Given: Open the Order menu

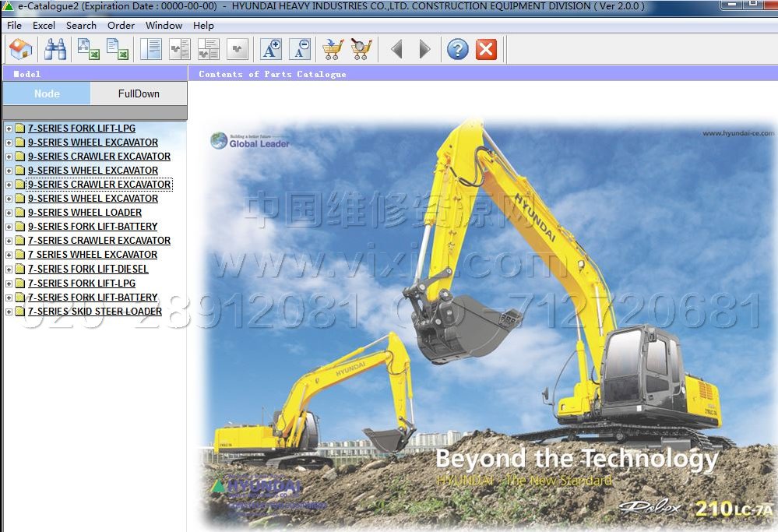Looking at the screenshot, I should pyautogui.click(x=121, y=25).
